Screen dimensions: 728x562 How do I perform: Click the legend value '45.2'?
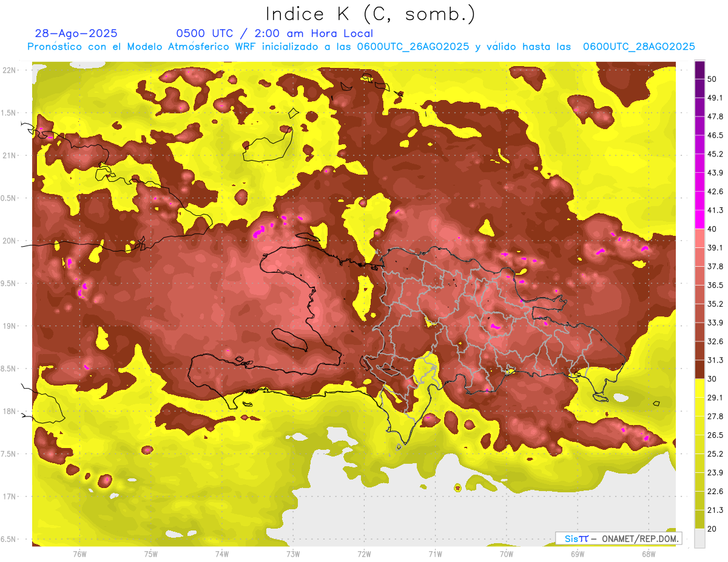coord(715,154)
